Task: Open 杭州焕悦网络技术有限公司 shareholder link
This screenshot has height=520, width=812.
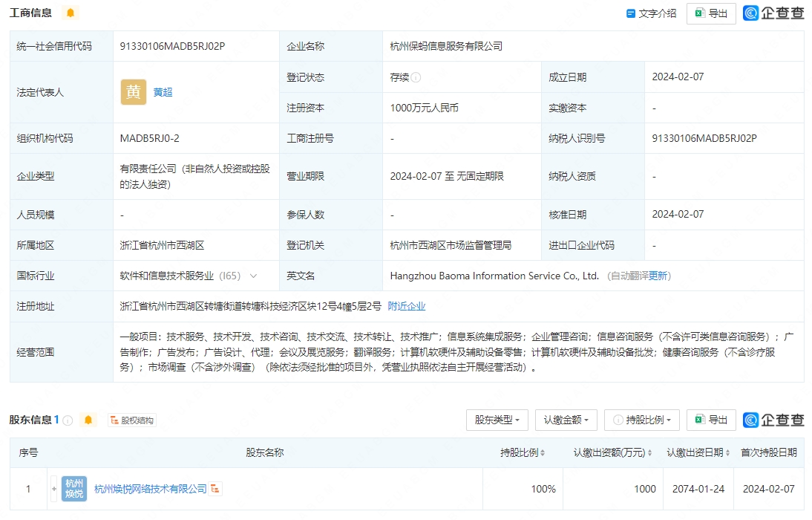Action: (x=150, y=489)
